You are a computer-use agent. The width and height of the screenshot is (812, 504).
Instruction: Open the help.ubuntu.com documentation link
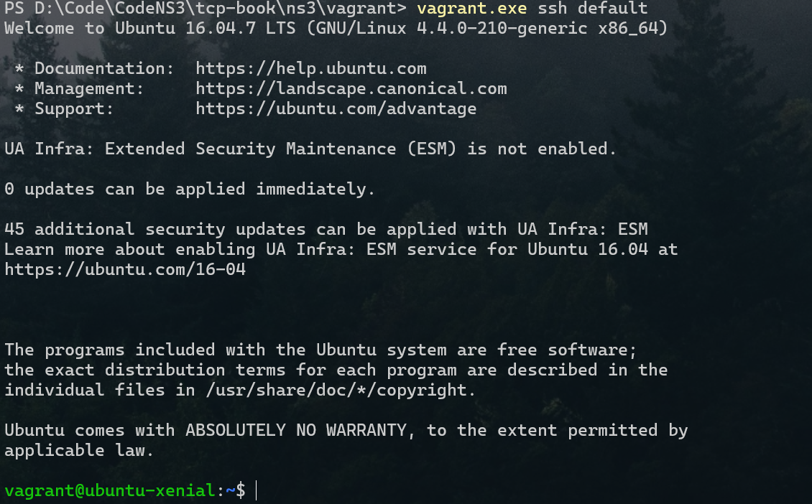[310, 69]
